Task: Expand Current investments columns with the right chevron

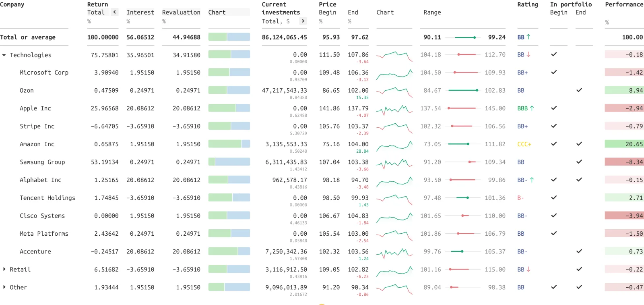Action: click(303, 21)
